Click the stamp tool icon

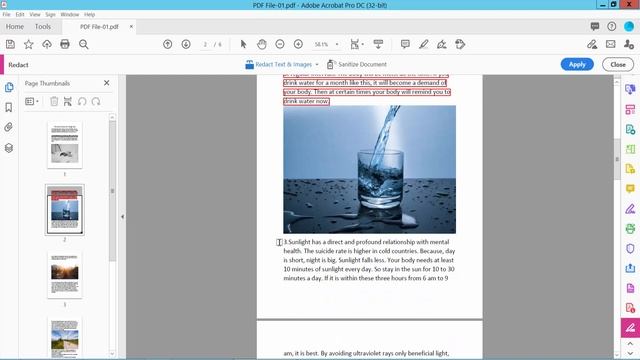[460, 44]
